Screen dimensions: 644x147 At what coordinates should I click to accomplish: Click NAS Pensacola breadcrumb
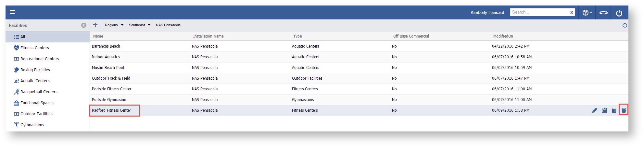[168, 25]
